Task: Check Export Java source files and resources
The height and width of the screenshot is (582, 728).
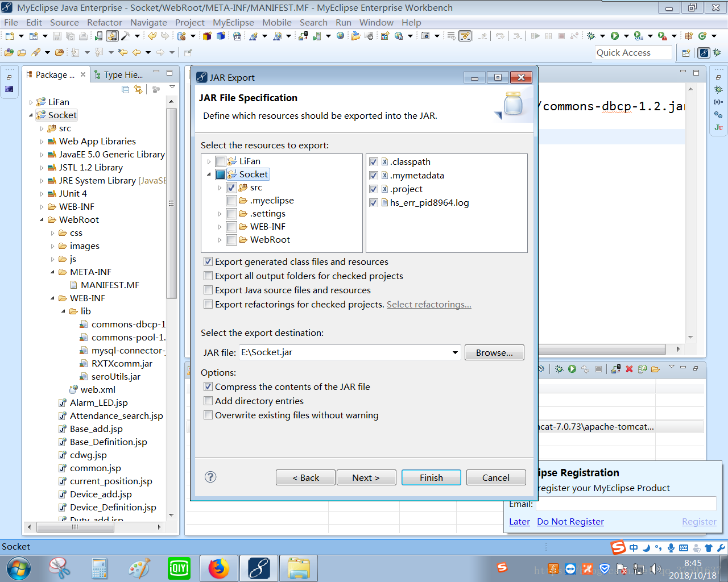Action: click(208, 290)
